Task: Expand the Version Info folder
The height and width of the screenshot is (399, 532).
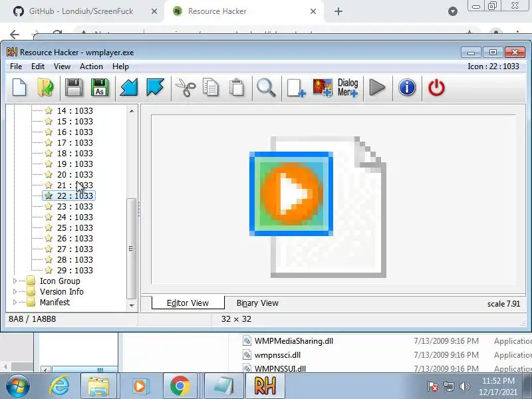Action: 15,291
